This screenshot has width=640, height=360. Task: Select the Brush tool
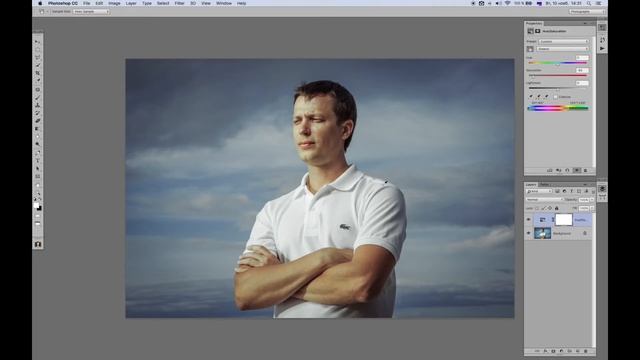(x=38, y=98)
